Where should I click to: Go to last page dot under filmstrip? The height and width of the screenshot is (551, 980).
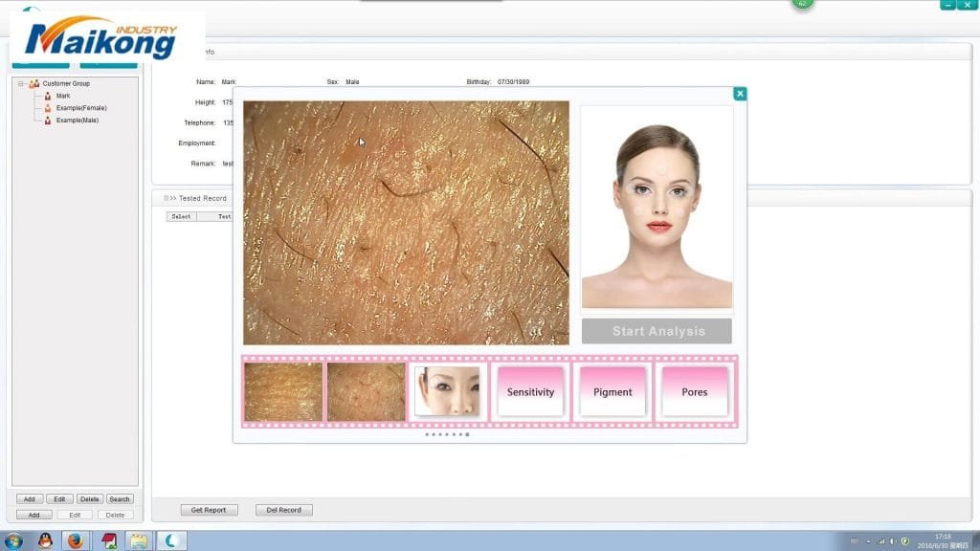click(467, 434)
